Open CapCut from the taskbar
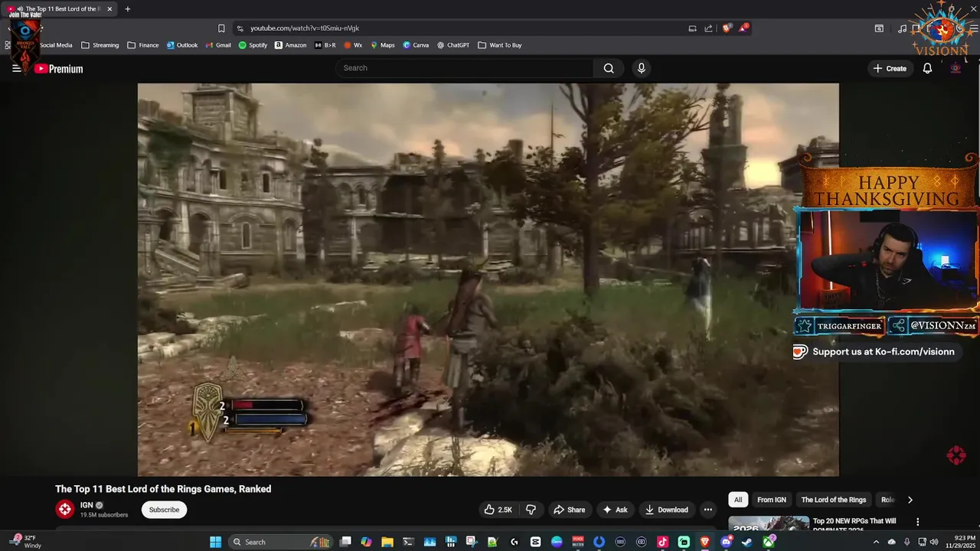This screenshot has height=551, width=980. (535, 542)
